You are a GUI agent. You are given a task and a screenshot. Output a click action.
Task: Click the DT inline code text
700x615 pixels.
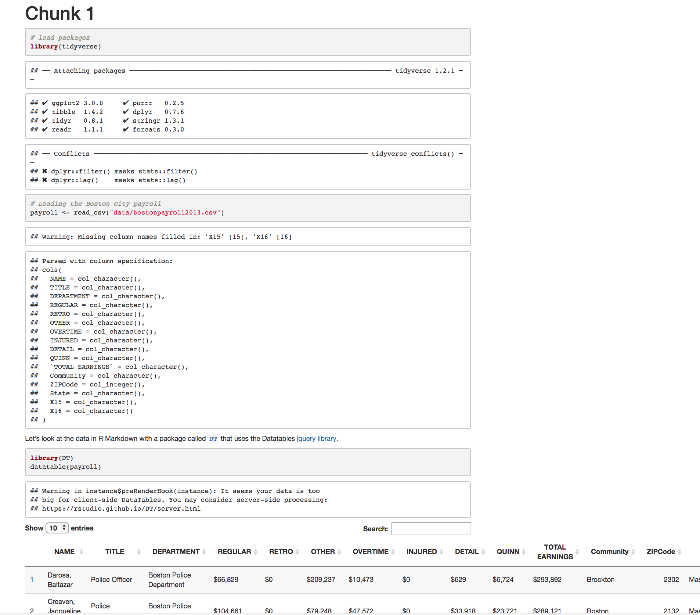click(x=213, y=439)
